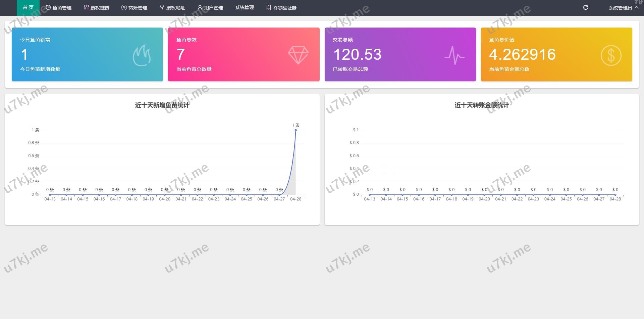The width and height of the screenshot is (644, 319).
Task: Select the 04-28 data point in 新增鱼苗 chart
Action: click(x=296, y=130)
